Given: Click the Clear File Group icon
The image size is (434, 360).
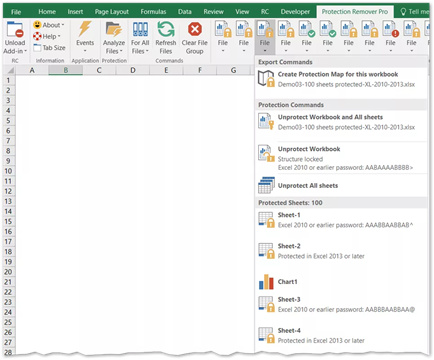Looking at the screenshot, I should (x=195, y=29).
